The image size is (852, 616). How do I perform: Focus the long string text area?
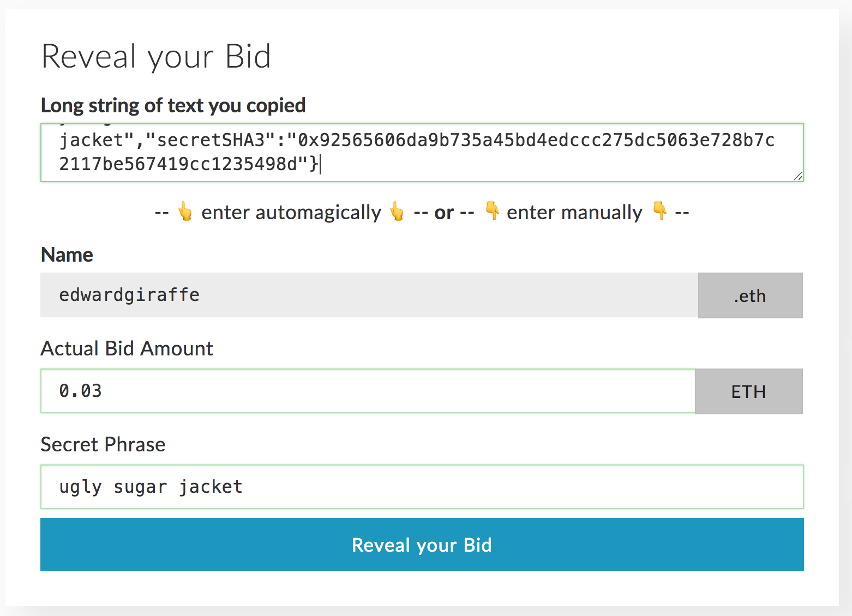coord(422,153)
